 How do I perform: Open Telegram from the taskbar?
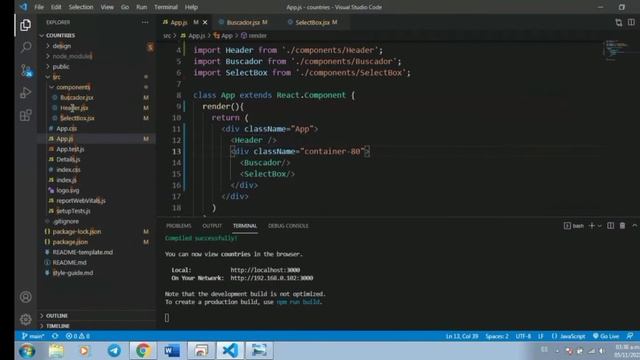tap(114, 350)
